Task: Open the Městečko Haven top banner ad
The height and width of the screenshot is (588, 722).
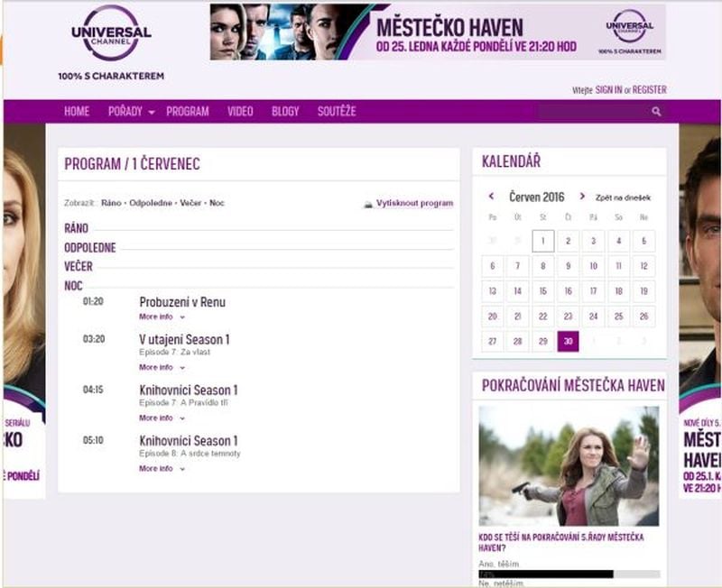Action: tap(438, 32)
